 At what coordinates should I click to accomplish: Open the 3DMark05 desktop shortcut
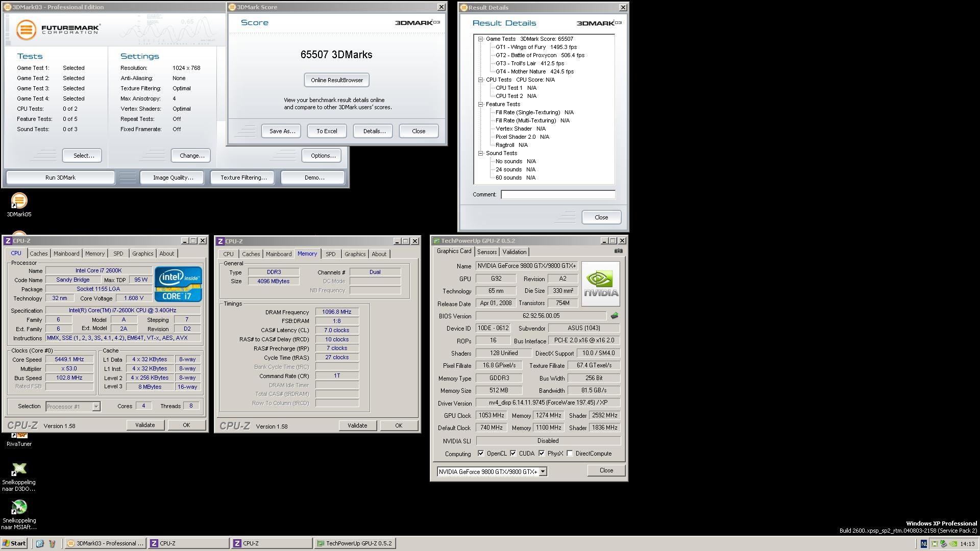point(19,201)
